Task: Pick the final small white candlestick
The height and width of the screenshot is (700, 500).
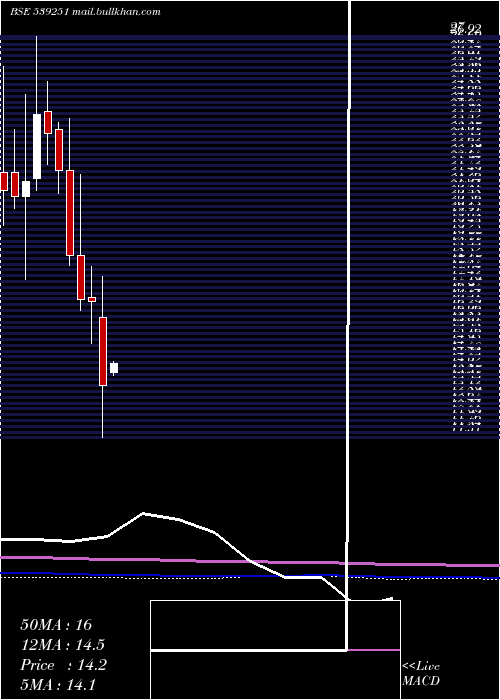Action: 114,368
